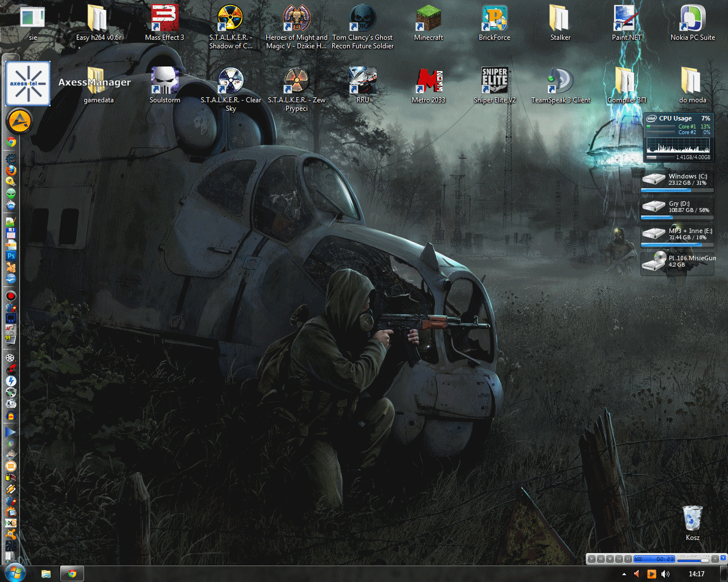Launch the Paint.NET shortcut

coord(626,23)
